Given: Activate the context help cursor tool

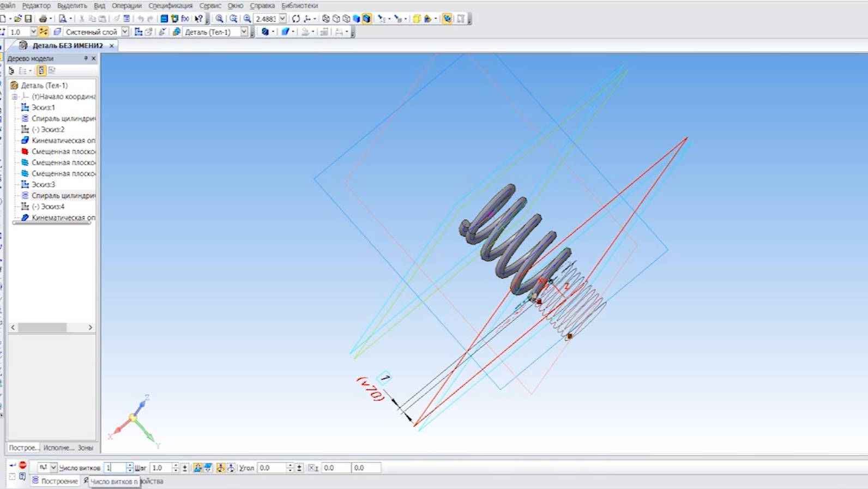Looking at the screenshot, I should 198,19.
